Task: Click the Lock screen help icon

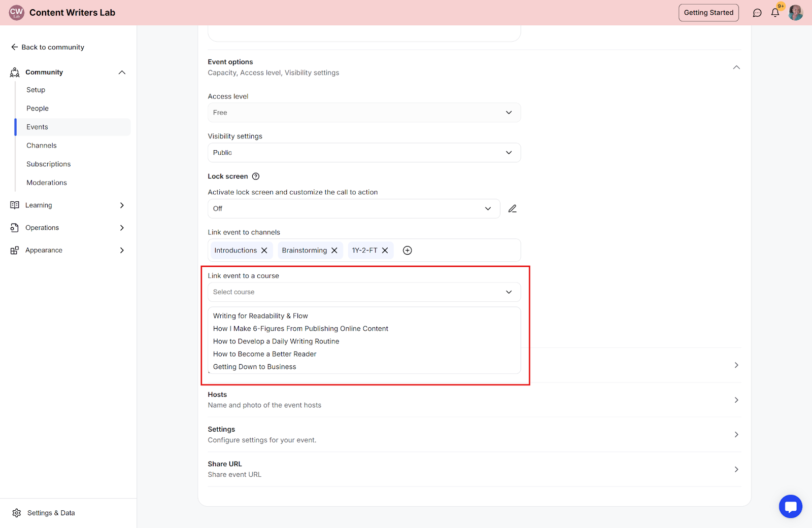Action: (x=256, y=177)
